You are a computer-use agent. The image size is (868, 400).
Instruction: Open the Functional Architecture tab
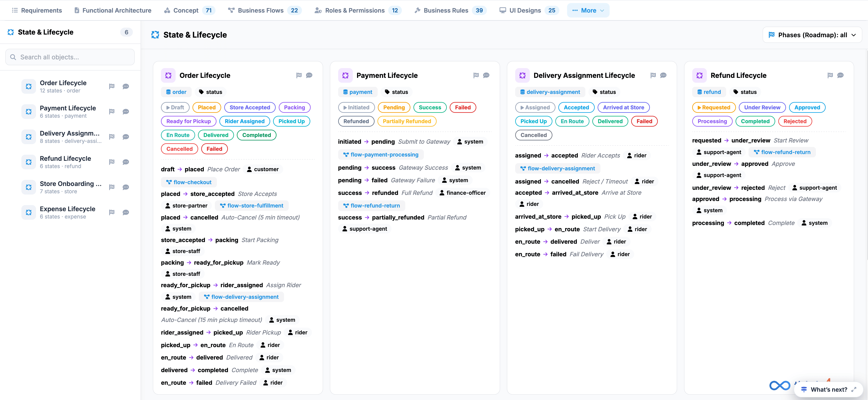point(113,10)
